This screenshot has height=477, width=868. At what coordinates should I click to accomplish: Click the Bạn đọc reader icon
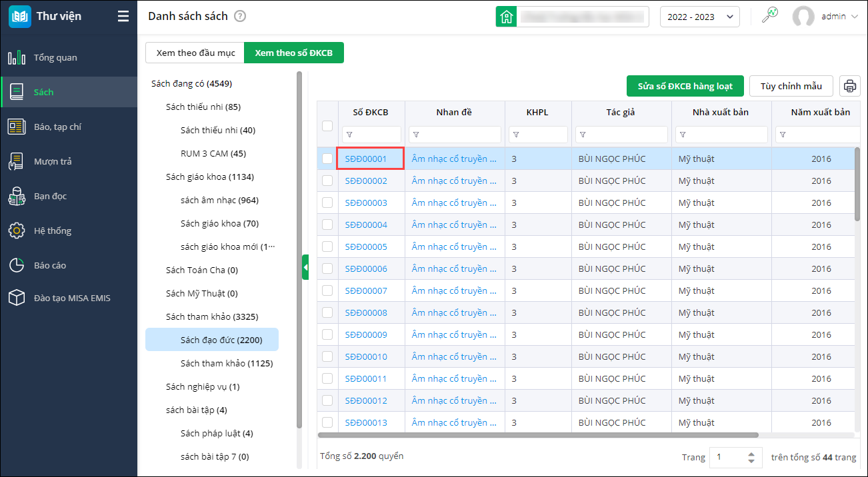pyautogui.click(x=17, y=196)
